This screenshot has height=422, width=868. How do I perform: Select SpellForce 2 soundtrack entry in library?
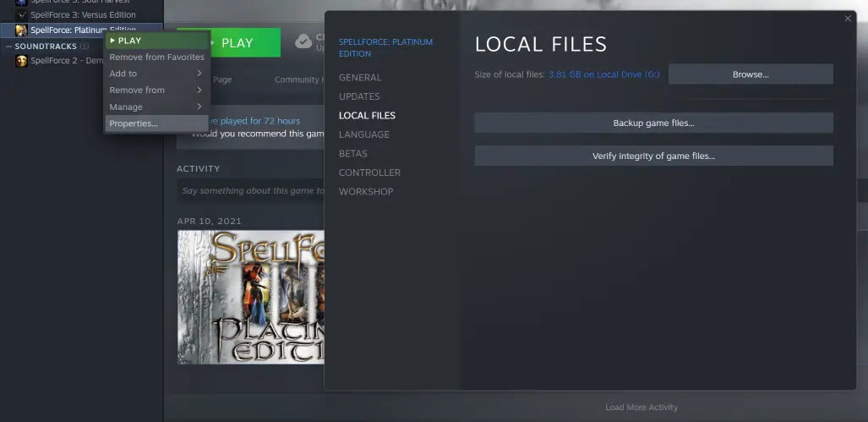tap(67, 61)
